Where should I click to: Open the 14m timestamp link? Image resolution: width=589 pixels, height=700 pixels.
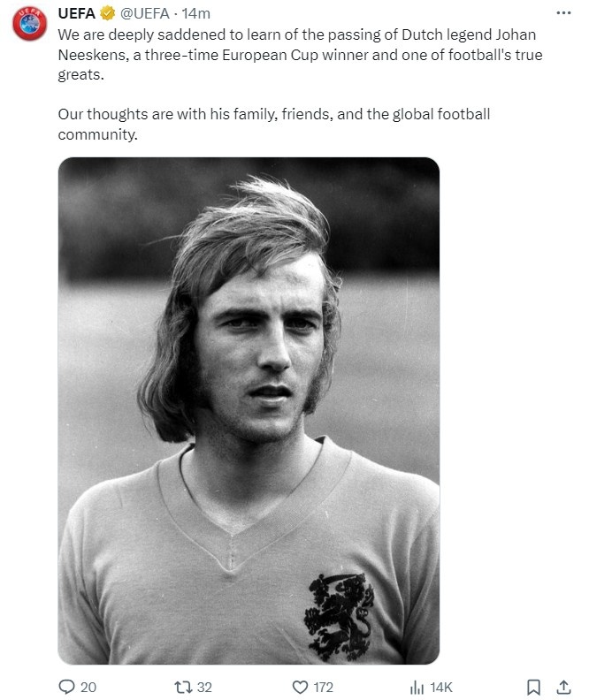[x=195, y=13]
